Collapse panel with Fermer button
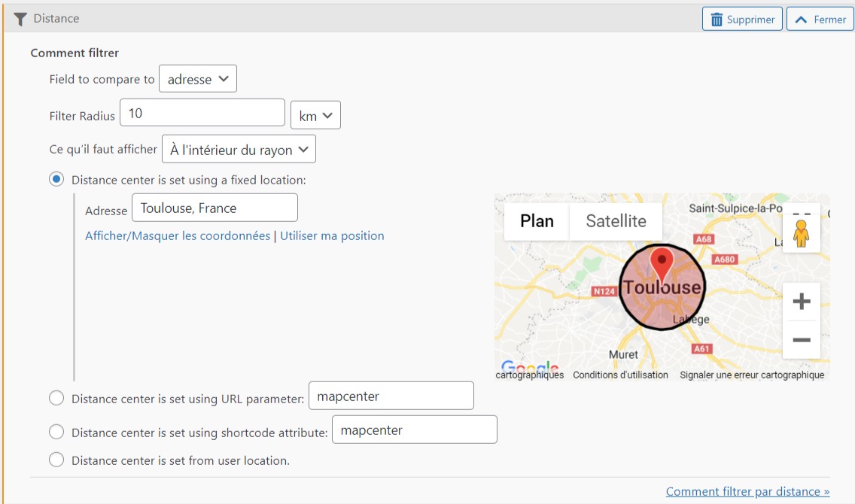 pyautogui.click(x=820, y=20)
